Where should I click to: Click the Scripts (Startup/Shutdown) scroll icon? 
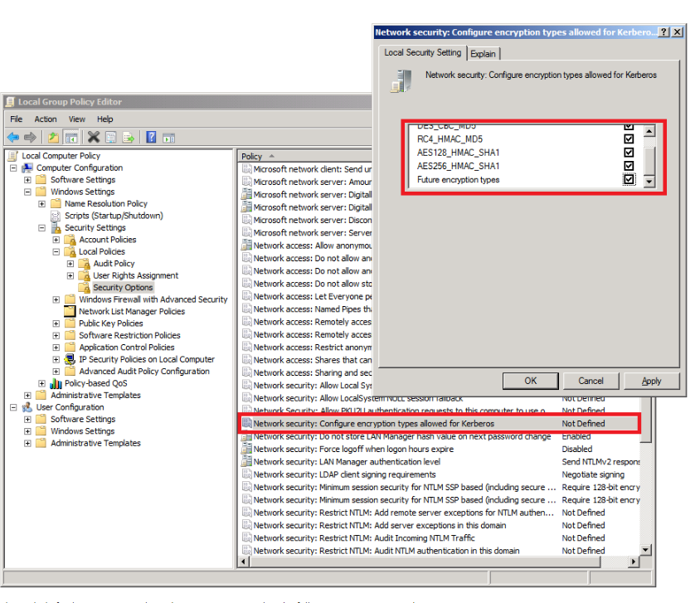point(56,216)
